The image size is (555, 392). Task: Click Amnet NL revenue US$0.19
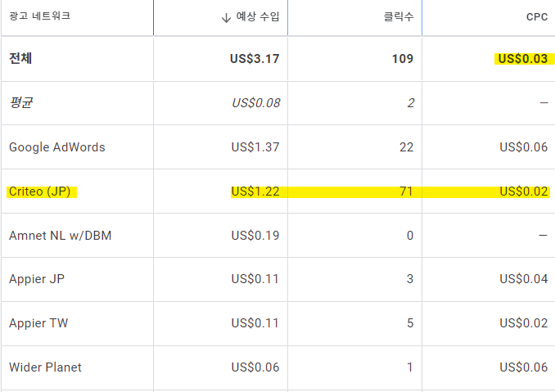(255, 236)
